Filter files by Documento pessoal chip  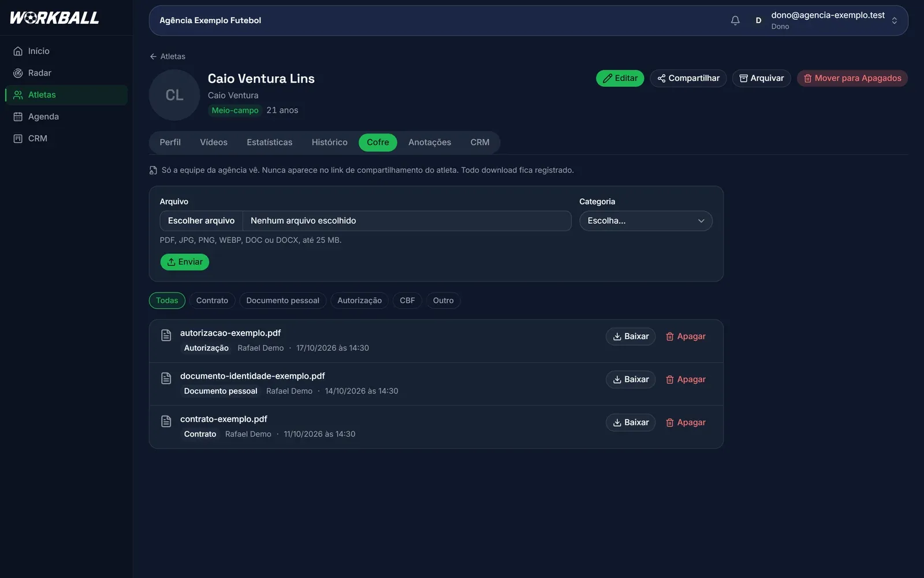point(283,301)
